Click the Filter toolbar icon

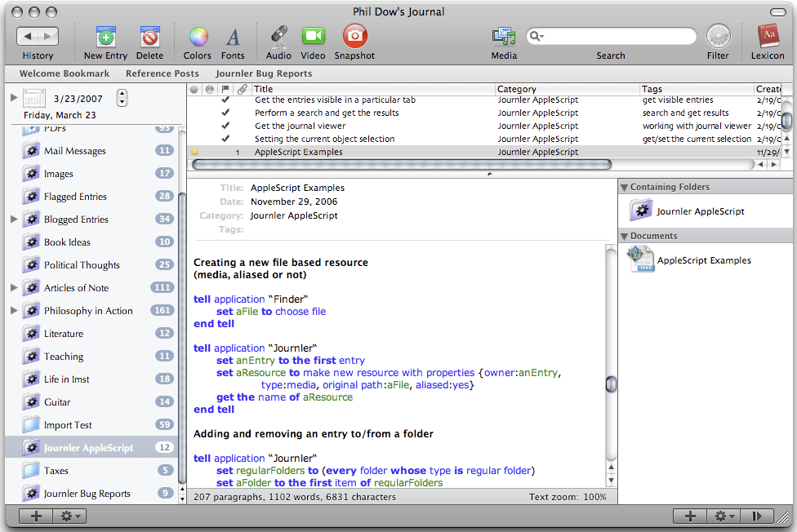pos(718,37)
